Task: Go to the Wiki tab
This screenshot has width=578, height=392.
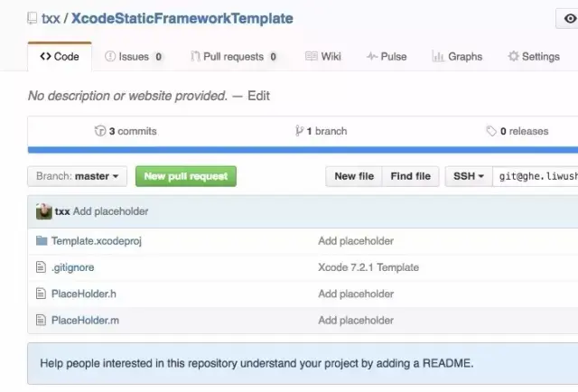Action: 323,56
